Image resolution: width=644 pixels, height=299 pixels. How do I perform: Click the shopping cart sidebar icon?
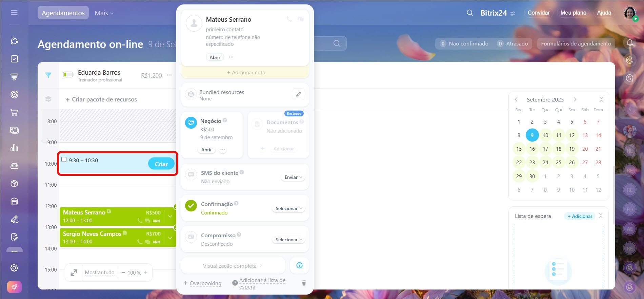[14, 112]
